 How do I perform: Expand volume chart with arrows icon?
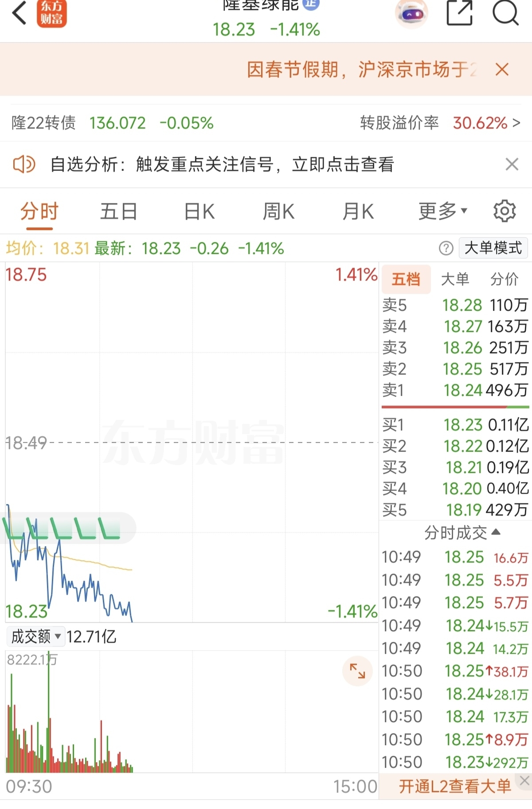click(x=357, y=671)
